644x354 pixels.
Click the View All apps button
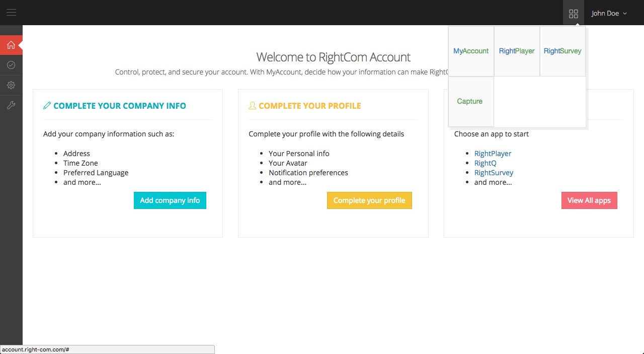click(589, 200)
